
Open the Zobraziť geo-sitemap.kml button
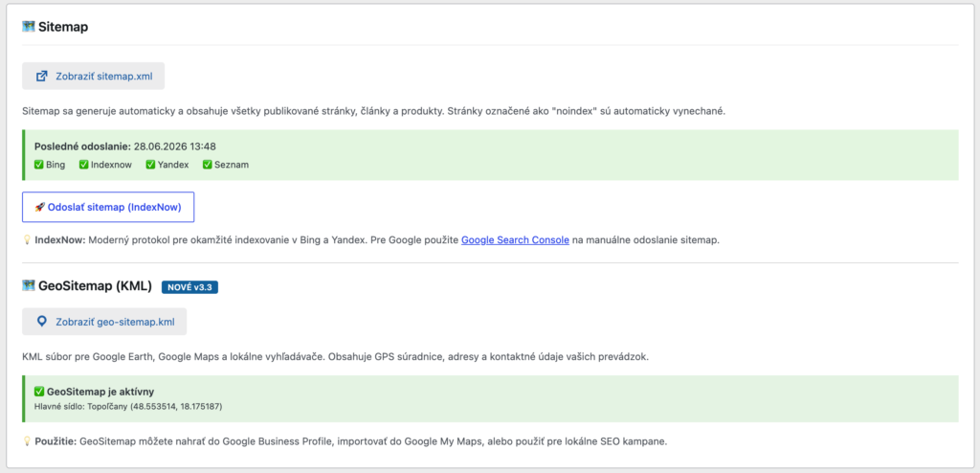(104, 322)
